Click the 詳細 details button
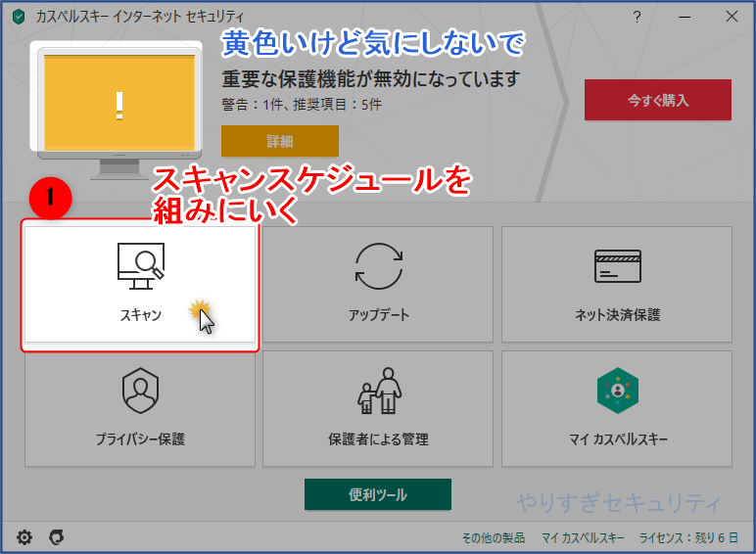Viewport: 756px width, 554px height. pos(280,141)
